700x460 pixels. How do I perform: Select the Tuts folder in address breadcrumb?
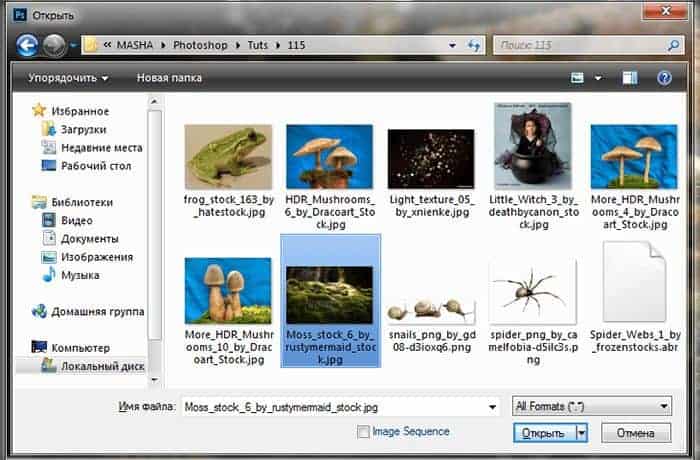265,46
